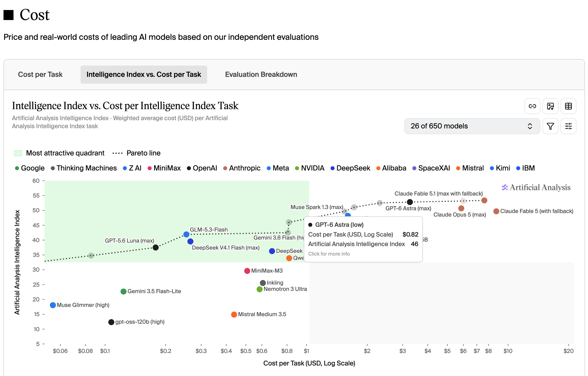This screenshot has width=588, height=376.
Task: Toggle IBM legend entry
Action: point(525,168)
